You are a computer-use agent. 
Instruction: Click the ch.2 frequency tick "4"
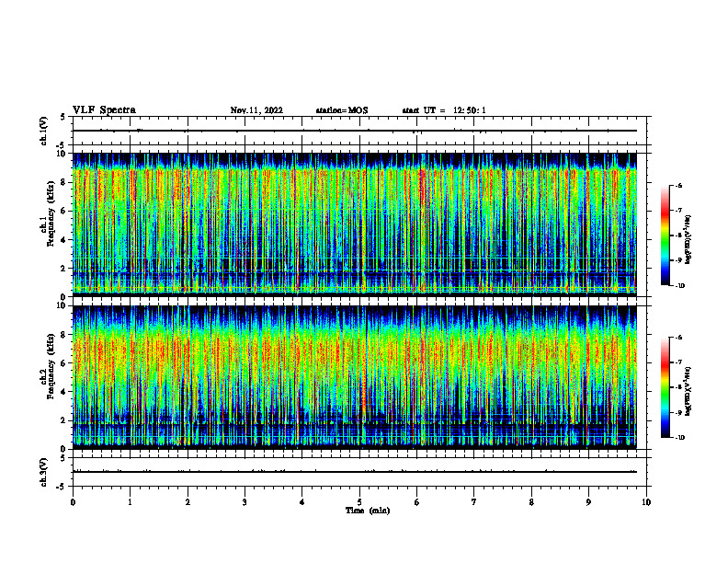click(x=63, y=392)
